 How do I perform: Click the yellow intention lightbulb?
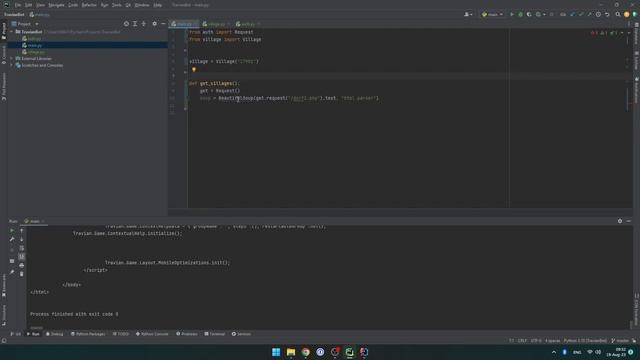(x=194, y=70)
